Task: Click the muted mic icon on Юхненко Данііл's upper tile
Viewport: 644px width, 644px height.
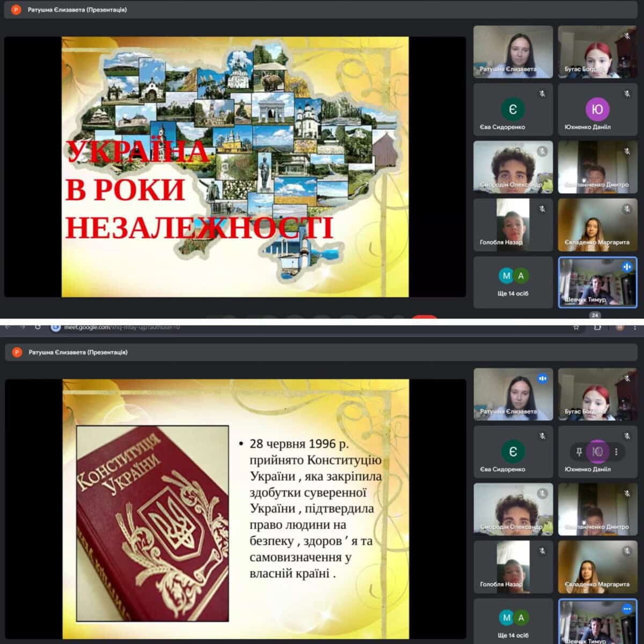Action: [x=627, y=93]
